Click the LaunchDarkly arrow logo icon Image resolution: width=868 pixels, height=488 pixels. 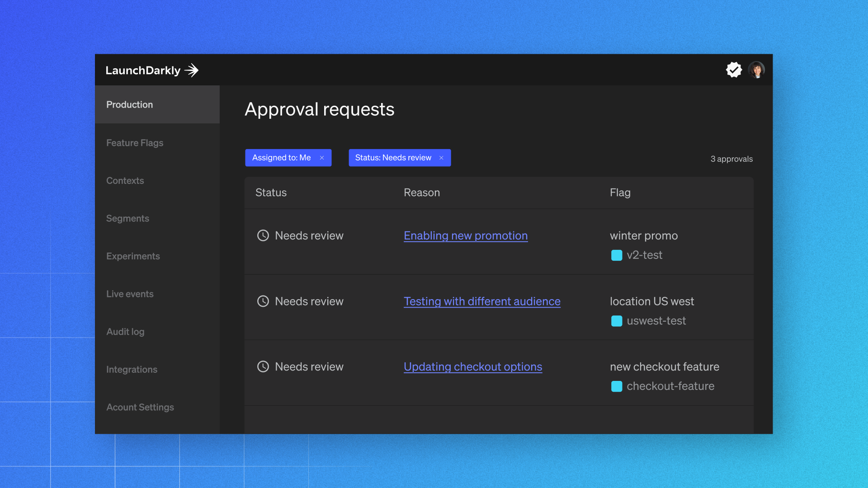click(x=192, y=70)
